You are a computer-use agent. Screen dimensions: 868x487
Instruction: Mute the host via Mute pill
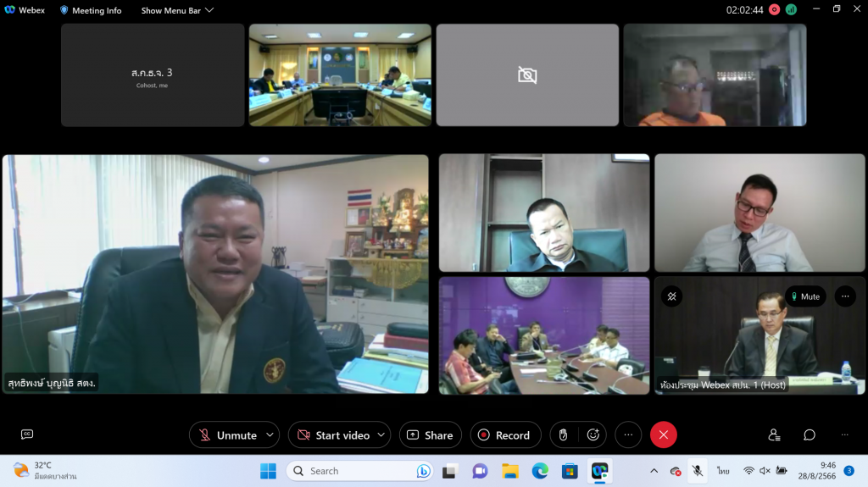click(804, 296)
